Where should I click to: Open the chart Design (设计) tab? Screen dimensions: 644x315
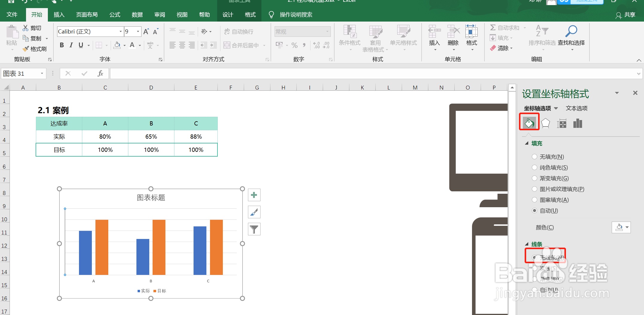tap(228, 15)
